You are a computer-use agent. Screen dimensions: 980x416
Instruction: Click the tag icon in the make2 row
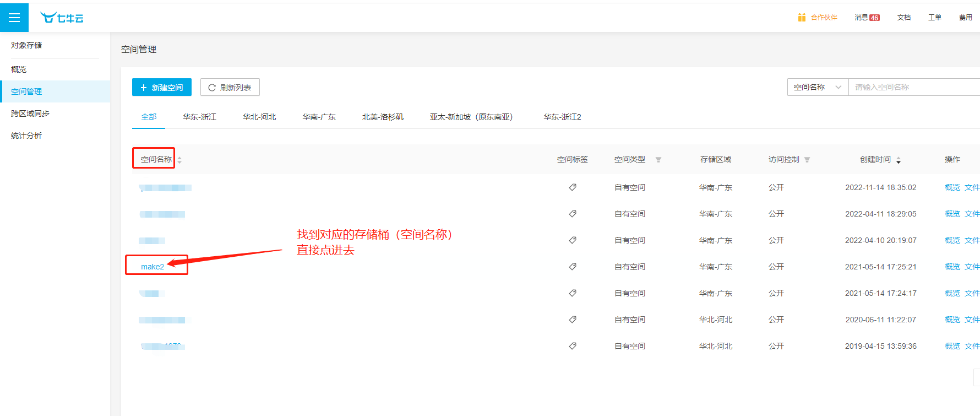coord(573,267)
